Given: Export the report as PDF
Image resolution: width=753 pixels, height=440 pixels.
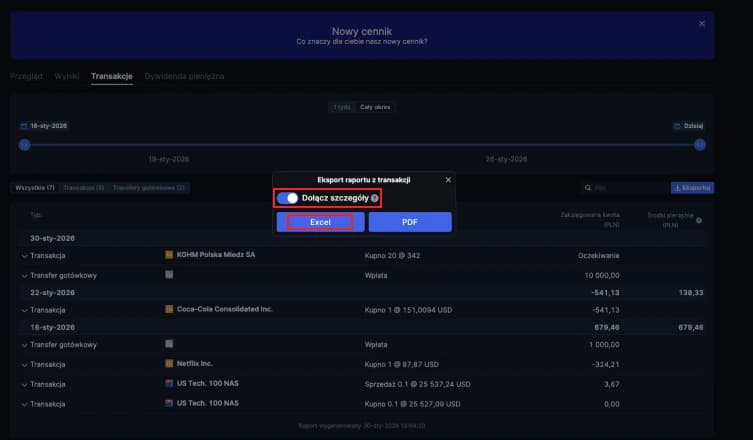Looking at the screenshot, I should point(409,222).
